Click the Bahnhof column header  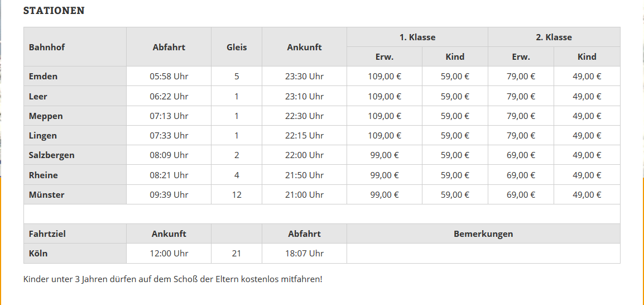coord(47,47)
